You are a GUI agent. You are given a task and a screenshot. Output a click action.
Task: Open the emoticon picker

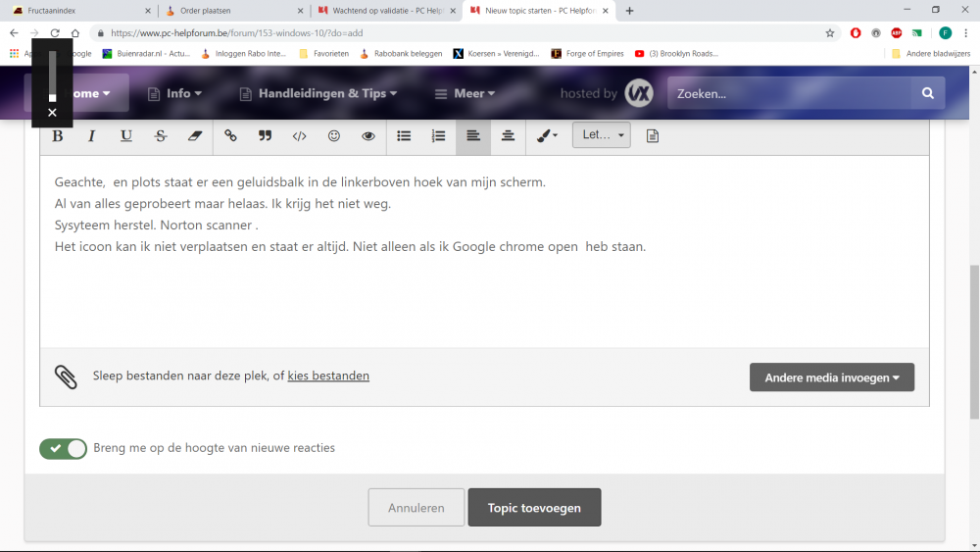click(x=334, y=135)
